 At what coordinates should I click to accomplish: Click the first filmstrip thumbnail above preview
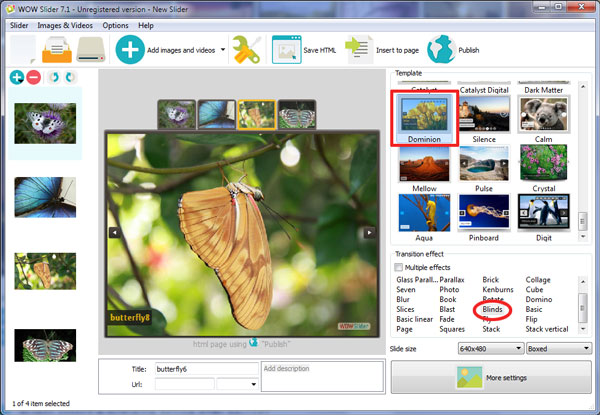point(176,114)
